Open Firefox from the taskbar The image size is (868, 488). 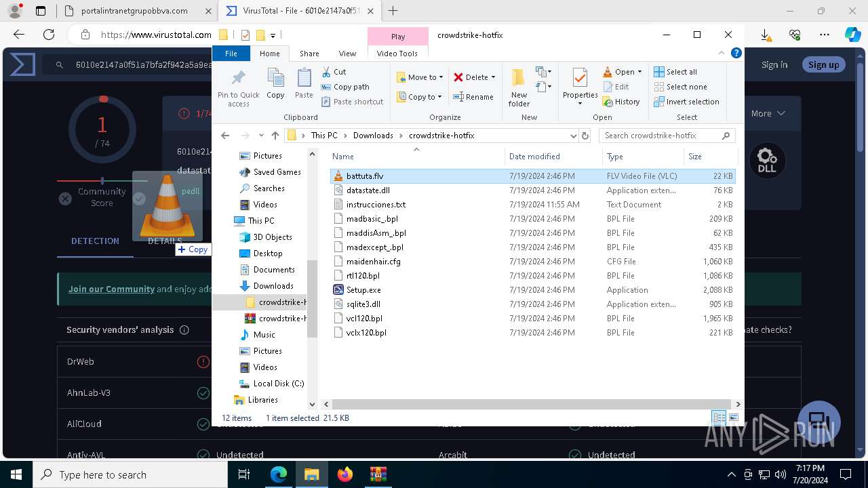coord(345,474)
